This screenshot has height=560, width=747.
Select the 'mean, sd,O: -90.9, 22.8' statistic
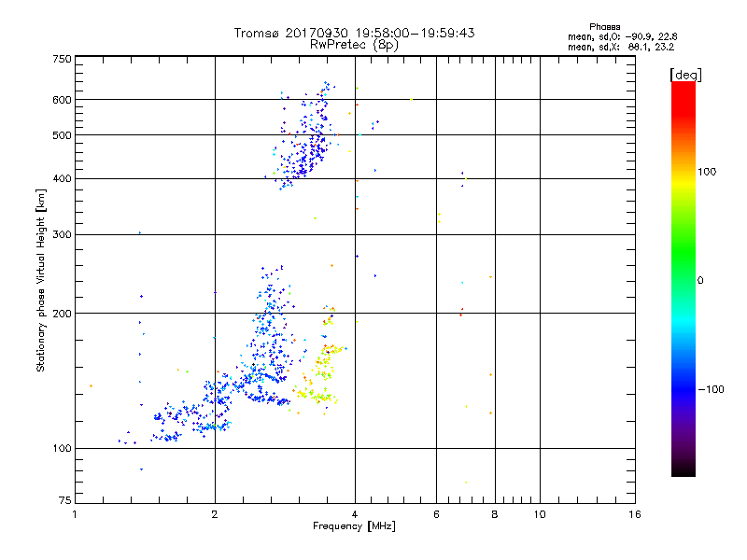pos(622,36)
